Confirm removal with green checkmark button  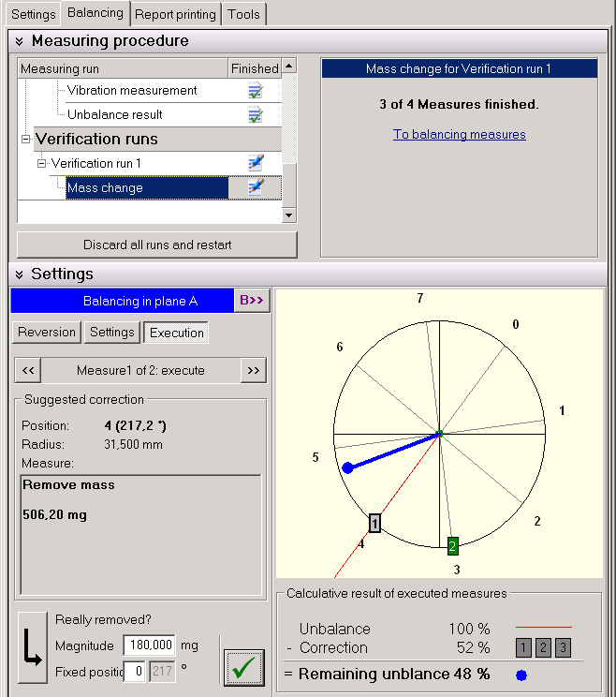(x=244, y=667)
